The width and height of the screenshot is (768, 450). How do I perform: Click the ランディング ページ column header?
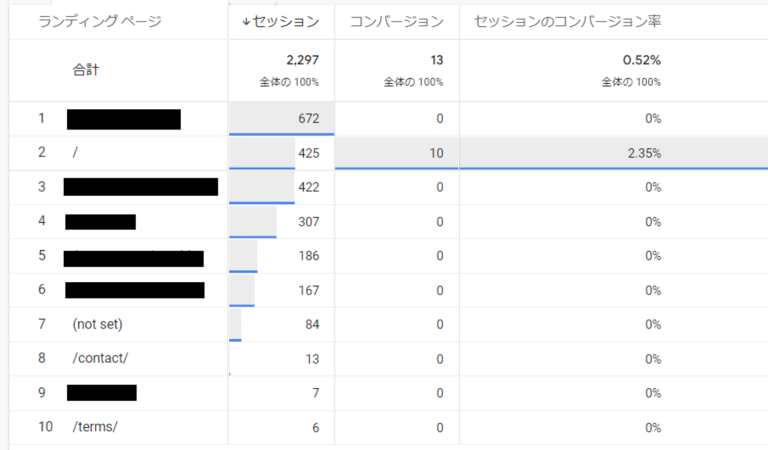pos(99,21)
